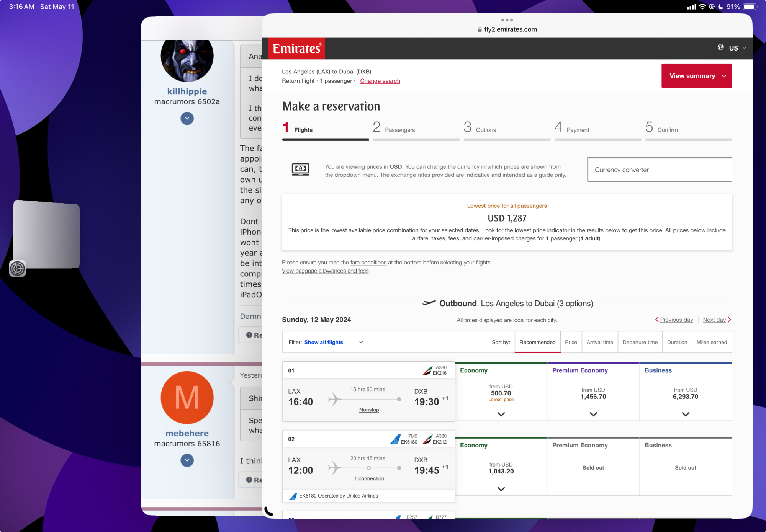The width and height of the screenshot is (766, 532).
Task: Click the Do Not Disturb moon icon
Action: 720,7
